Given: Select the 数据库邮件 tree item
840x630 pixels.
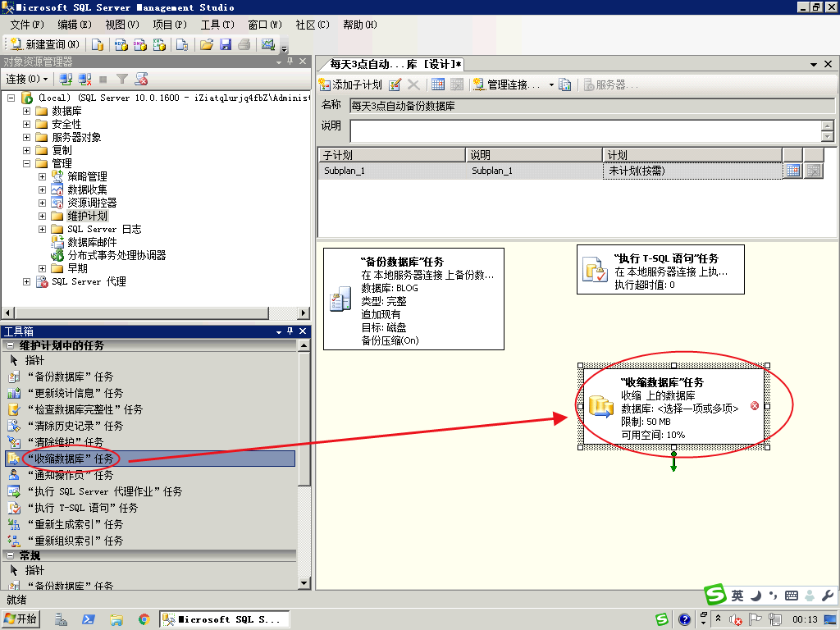Looking at the screenshot, I should click(92, 242).
